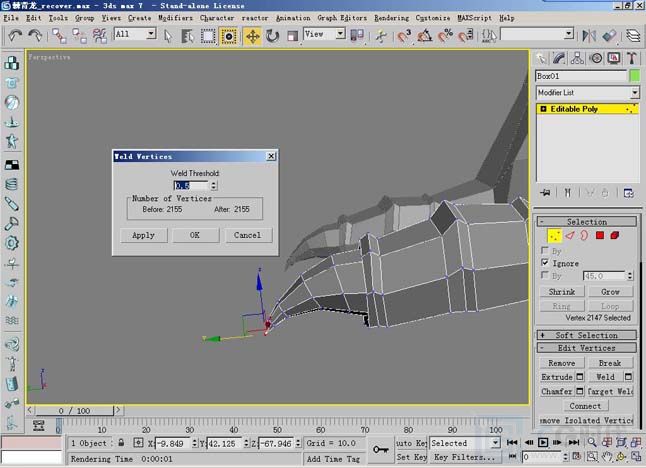Select Element sub-object level icon
This screenshot has height=468, width=646.
coord(614,236)
